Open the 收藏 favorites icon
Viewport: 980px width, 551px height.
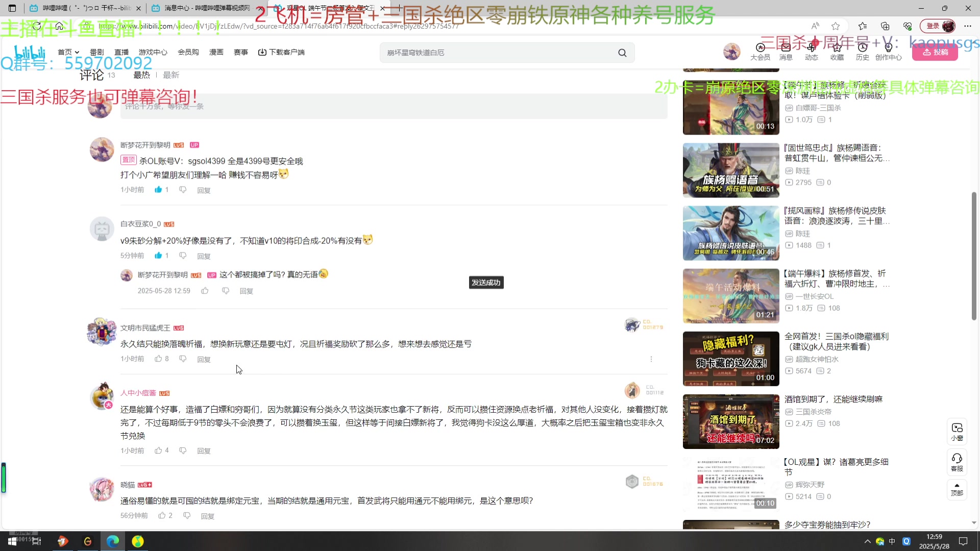pos(837,52)
